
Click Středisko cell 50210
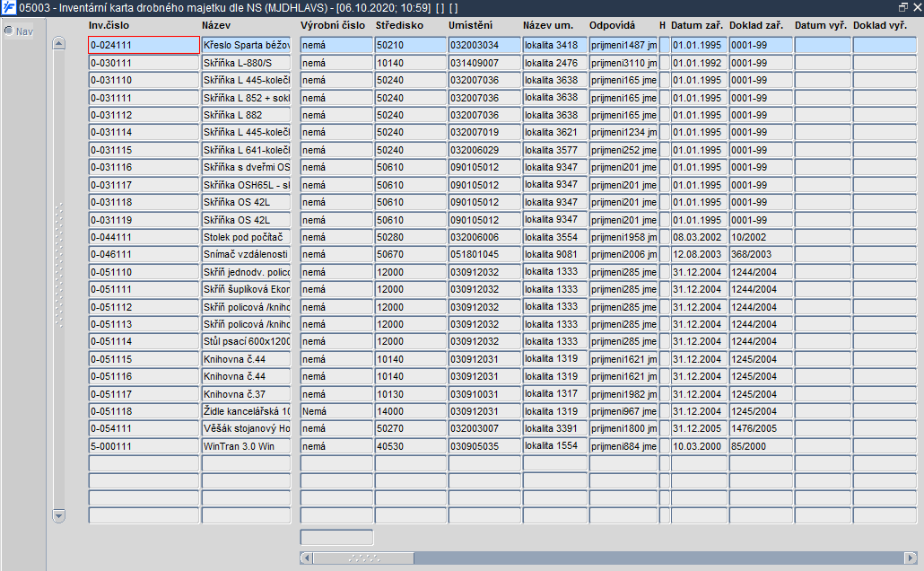[x=410, y=45]
